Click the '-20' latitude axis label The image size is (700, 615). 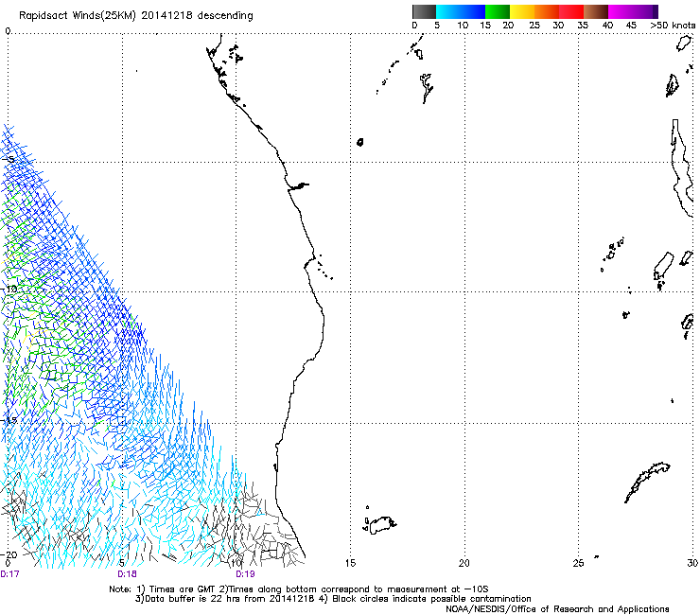tap(9, 554)
